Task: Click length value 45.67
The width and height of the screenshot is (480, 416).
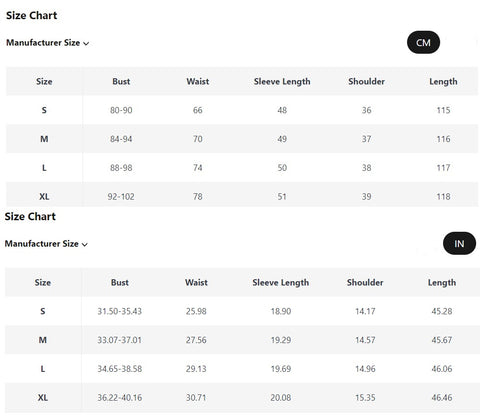Action: pyautogui.click(x=442, y=340)
